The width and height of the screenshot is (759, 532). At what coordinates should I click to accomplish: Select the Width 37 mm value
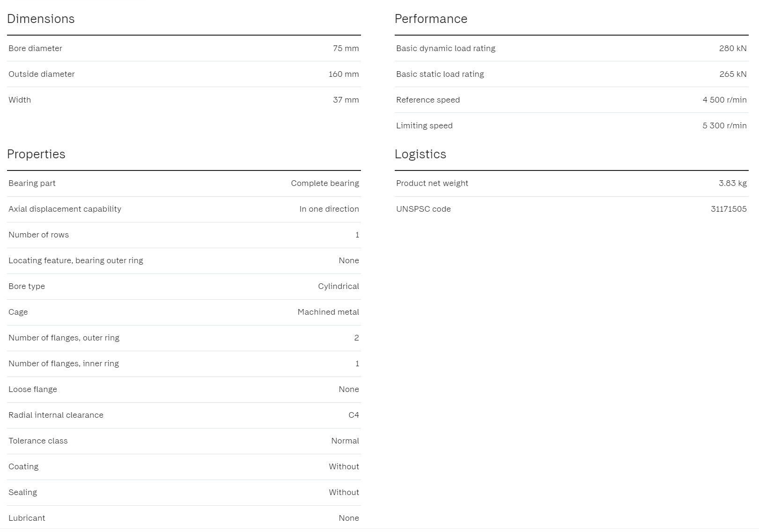tap(346, 100)
